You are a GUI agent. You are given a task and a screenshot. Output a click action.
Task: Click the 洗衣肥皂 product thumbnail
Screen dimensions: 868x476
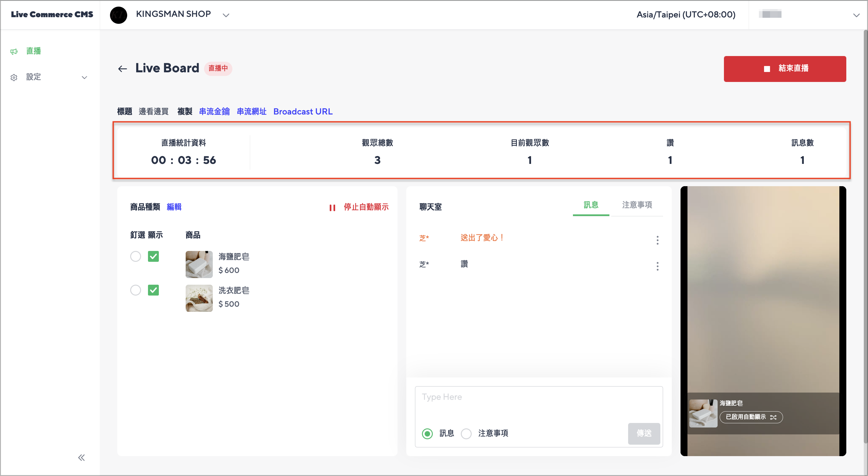[199, 298]
